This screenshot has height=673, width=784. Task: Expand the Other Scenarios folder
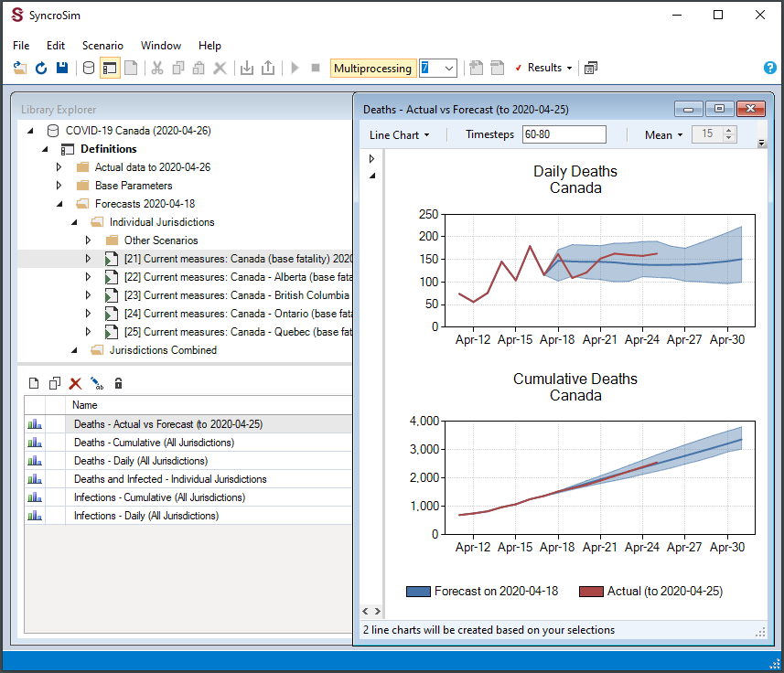[x=88, y=240]
